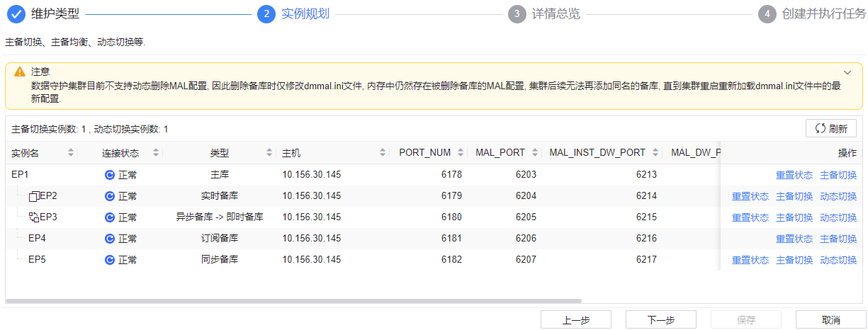Click the connection status icon in row EP4
Screen dimensions: 868x330
[110, 239]
